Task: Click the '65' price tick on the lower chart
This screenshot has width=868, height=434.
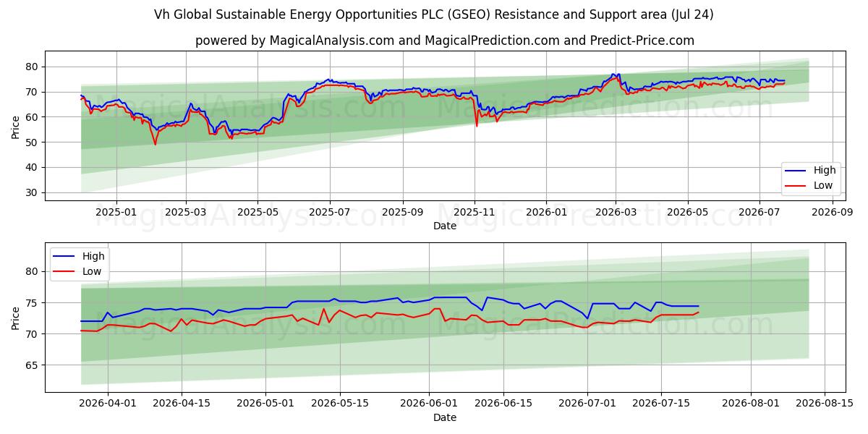Action: coord(33,365)
